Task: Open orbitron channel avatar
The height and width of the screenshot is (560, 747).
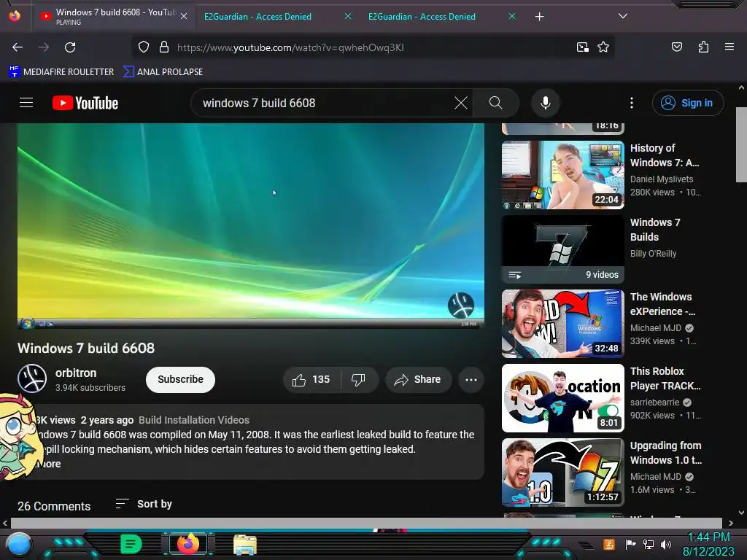Action: pyautogui.click(x=32, y=379)
